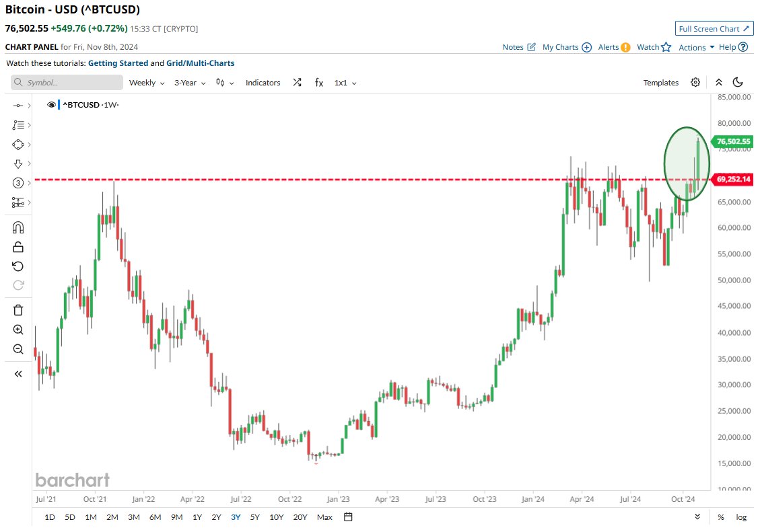The height and width of the screenshot is (532, 760).
Task: Select the 1Y range
Action: click(x=197, y=517)
